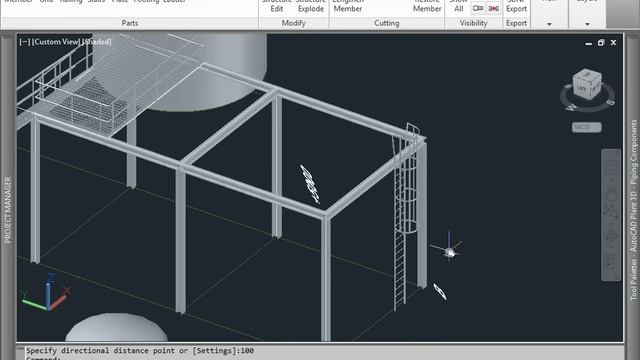Click the S compass letter on ViewCube ring
The image size is (640, 360).
[x=610, y=102]
